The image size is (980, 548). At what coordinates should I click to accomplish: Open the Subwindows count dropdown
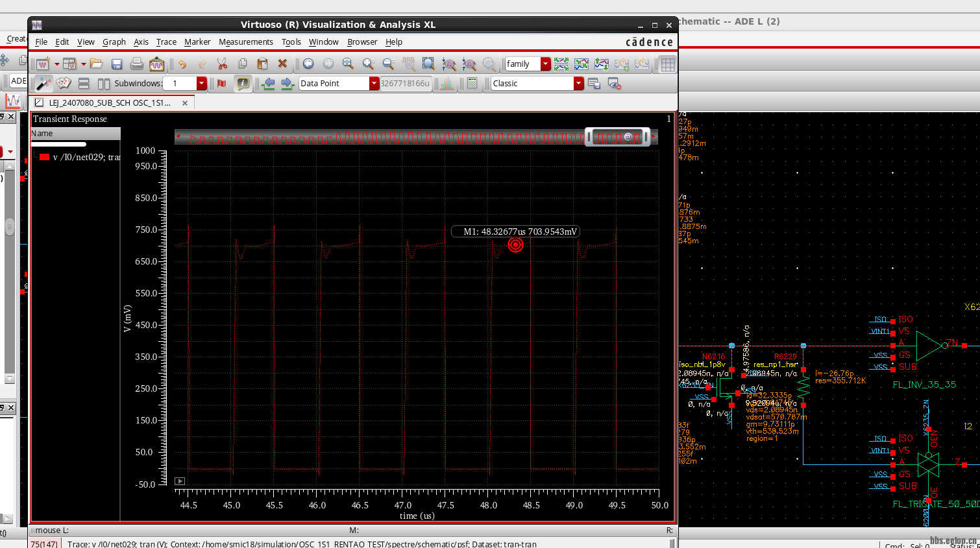201,83
